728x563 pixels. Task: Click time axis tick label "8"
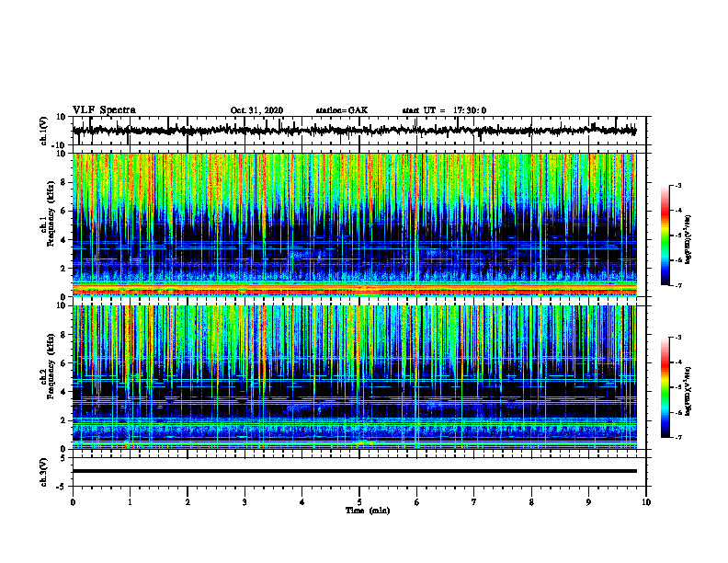coord(531,502)
